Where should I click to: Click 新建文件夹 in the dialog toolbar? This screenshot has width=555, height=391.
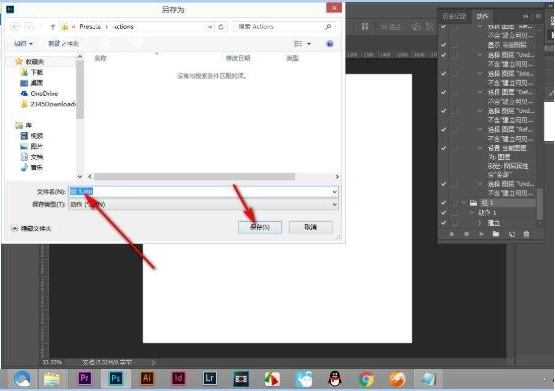(x=63, y=44)
